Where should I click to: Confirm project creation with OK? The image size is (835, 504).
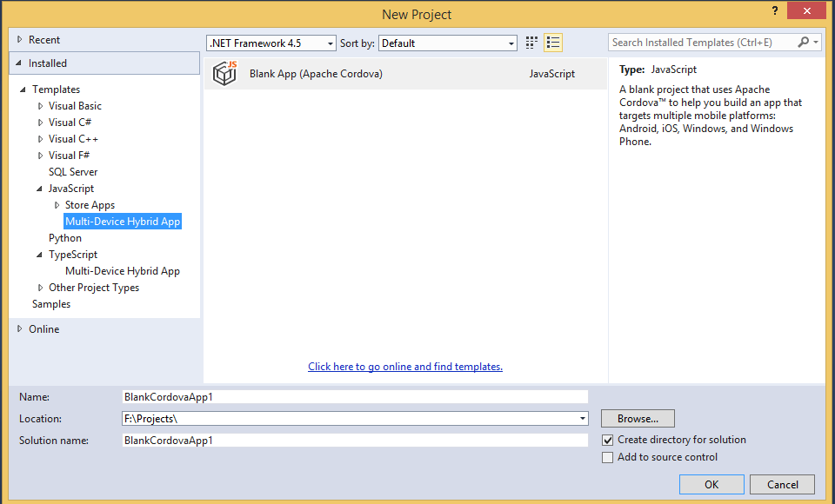[x=711, y=484]
